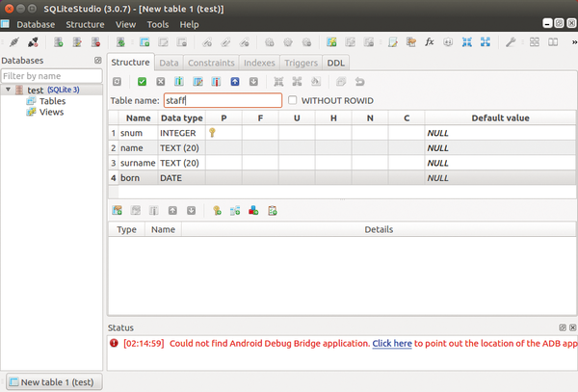Toggle the WITHOUT ROWID checkbox

tap(292, 100)
